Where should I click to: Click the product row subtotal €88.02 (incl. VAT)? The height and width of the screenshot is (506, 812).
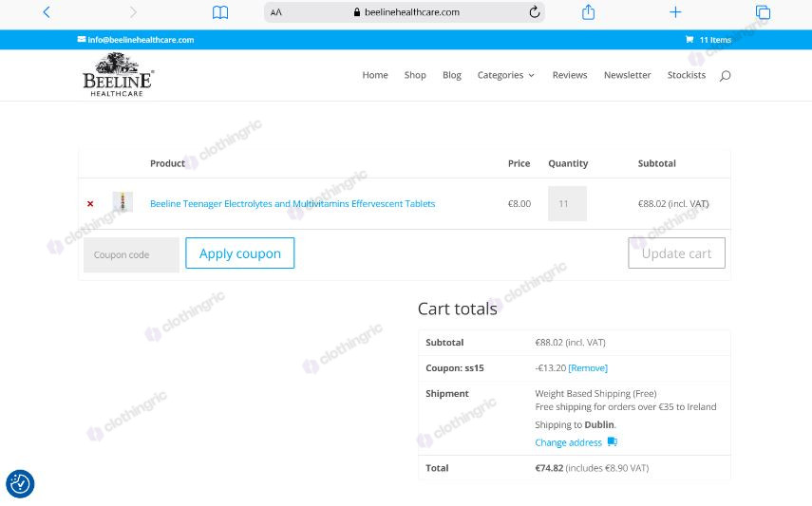(673, 203)
